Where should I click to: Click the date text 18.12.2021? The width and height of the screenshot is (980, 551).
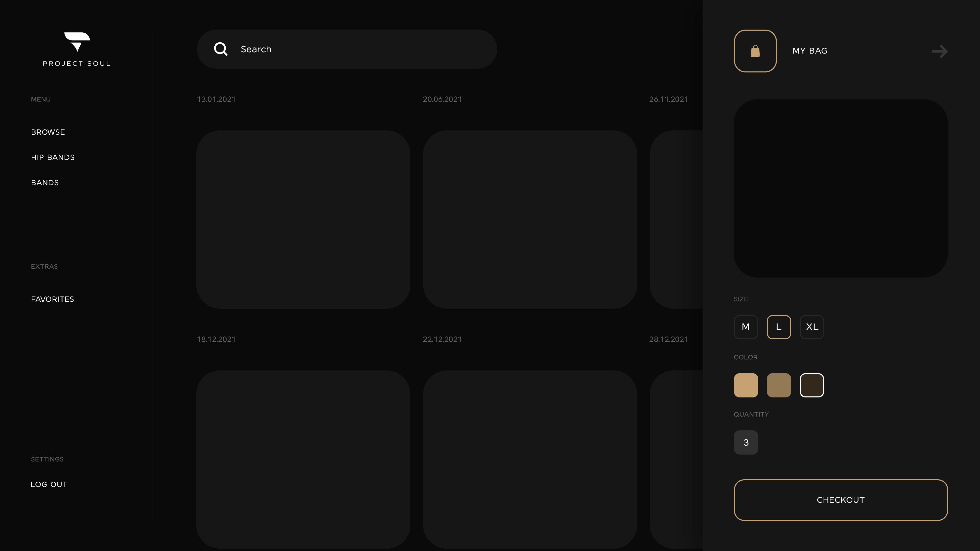point(216,339)
